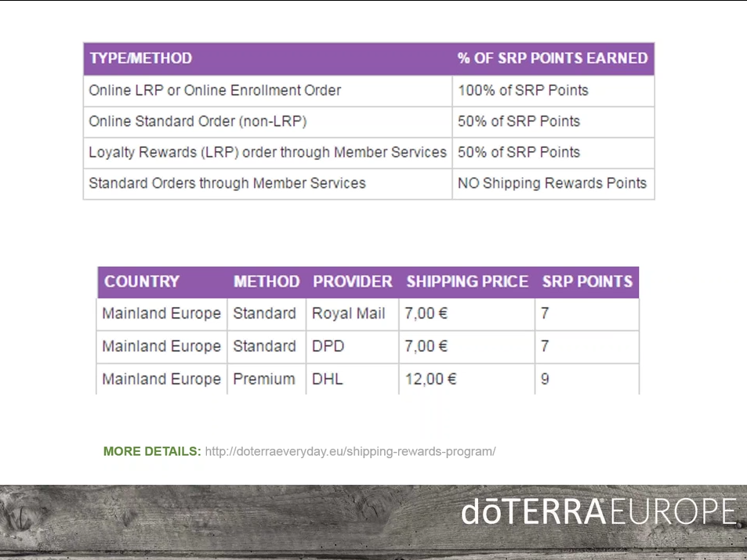747x560 pixels.
Task: Click the Online Standard Order (non-LRP) cell
Action: click(x=268, y=121)
